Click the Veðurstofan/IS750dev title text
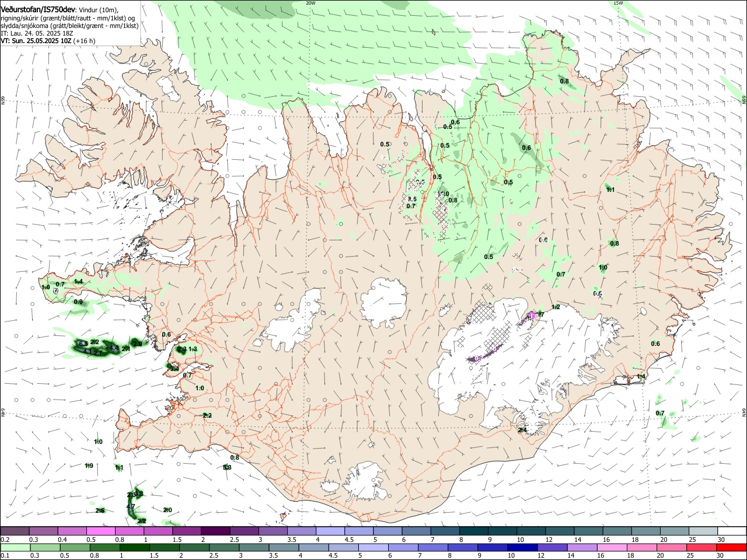The width and height of the screenshot is (747, 560). (39, 9)
